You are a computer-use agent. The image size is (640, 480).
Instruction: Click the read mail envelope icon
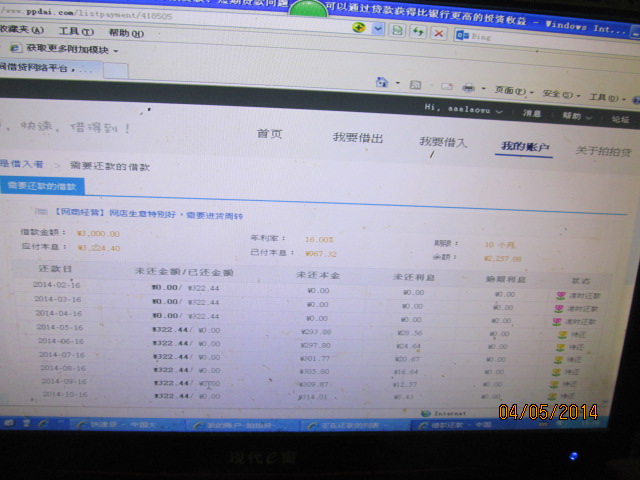(447, 86)
